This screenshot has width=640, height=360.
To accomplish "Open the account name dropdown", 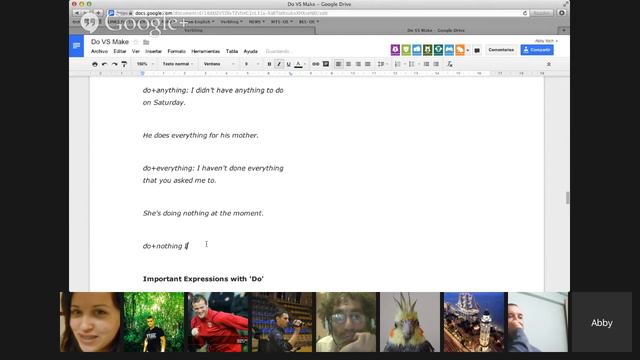I will click(546, 41).
